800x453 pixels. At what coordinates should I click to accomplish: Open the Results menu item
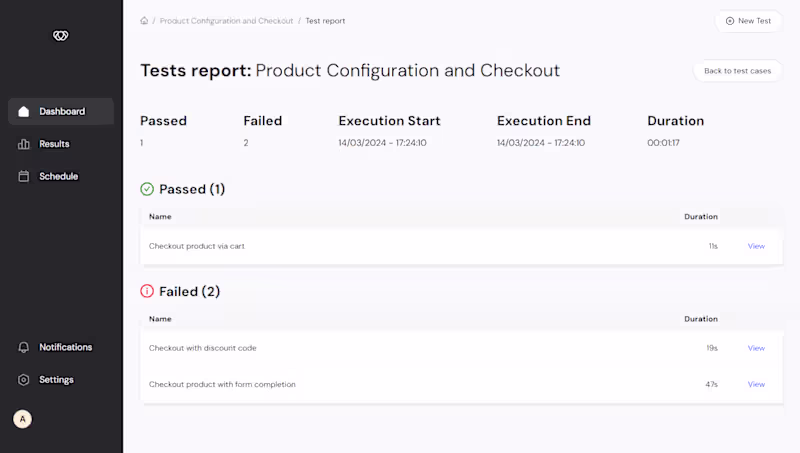(54, 144)
